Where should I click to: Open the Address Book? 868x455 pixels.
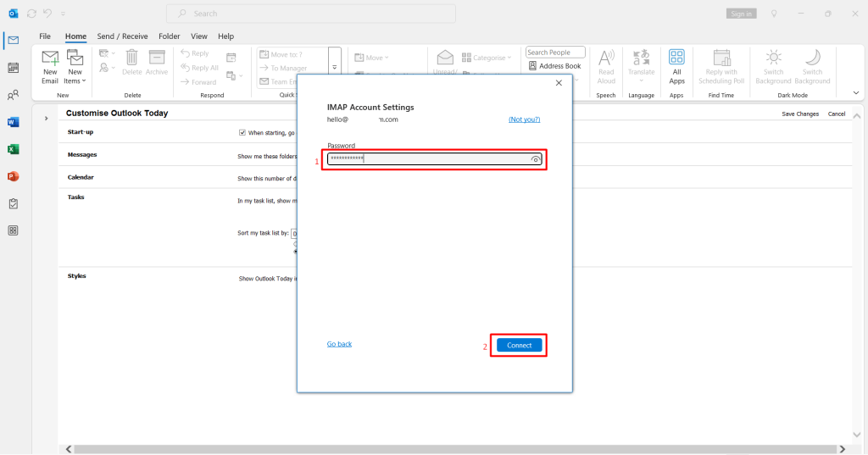tap(554, 66)
